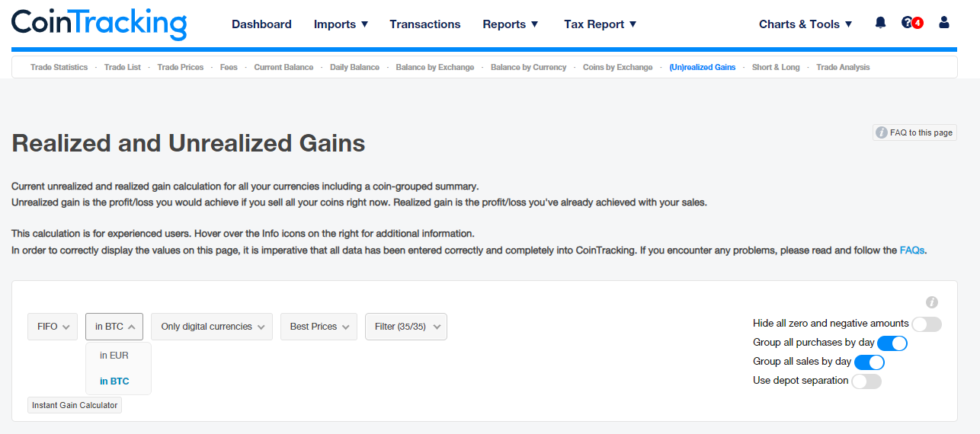Select the in BTC option in list
This screenshot has width=980, height=434.
point(118,381)
